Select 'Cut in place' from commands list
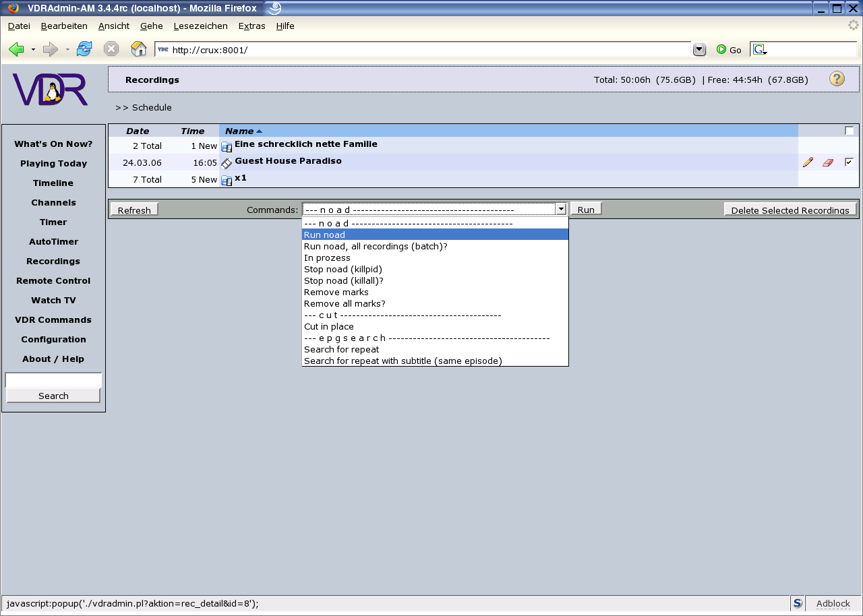The image size is (863, 616). 329,327
